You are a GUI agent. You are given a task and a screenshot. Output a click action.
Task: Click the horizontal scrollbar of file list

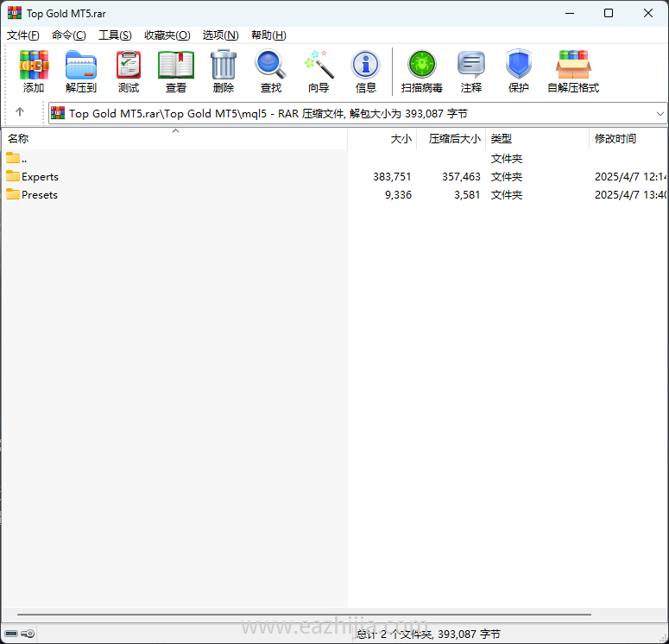point(304,615)
